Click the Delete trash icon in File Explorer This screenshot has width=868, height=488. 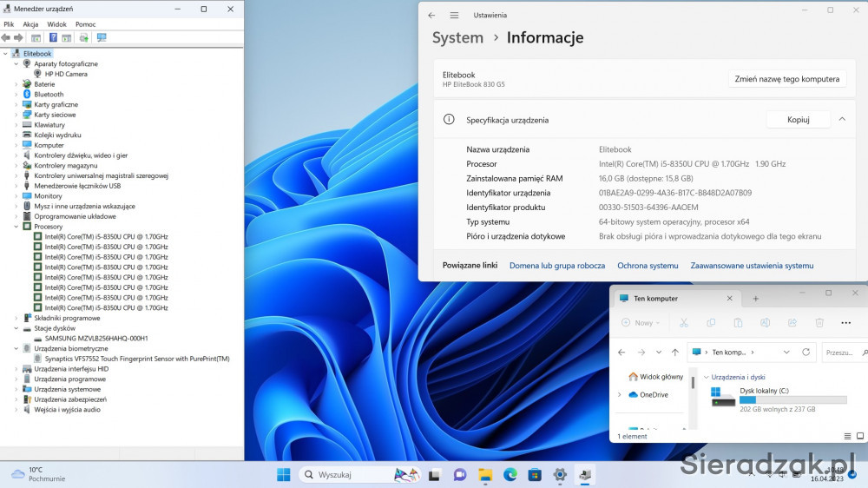point(819,322)
